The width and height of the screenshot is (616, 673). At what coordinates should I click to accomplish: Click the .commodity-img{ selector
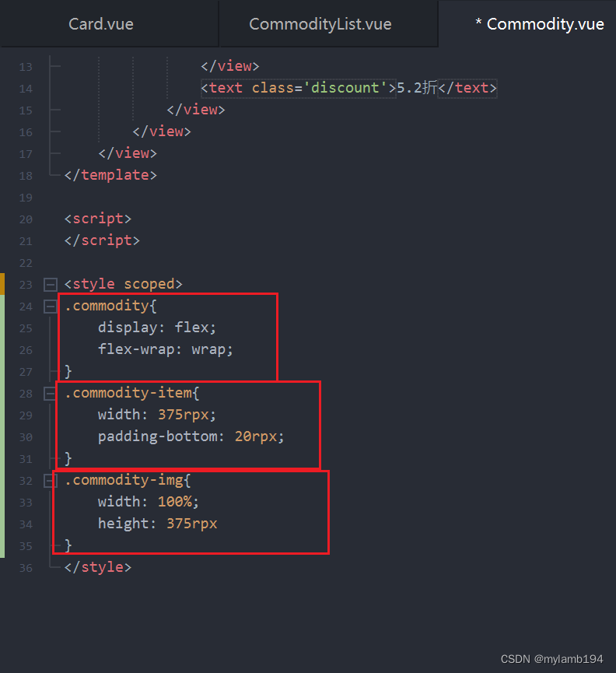tap(128, 480)
